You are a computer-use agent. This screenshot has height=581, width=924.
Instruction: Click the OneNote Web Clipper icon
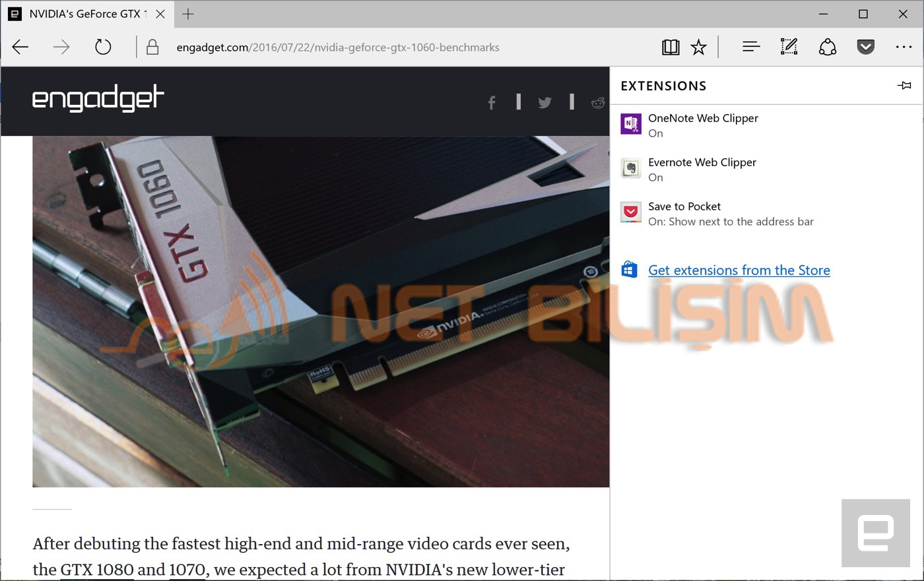[631, 124]
